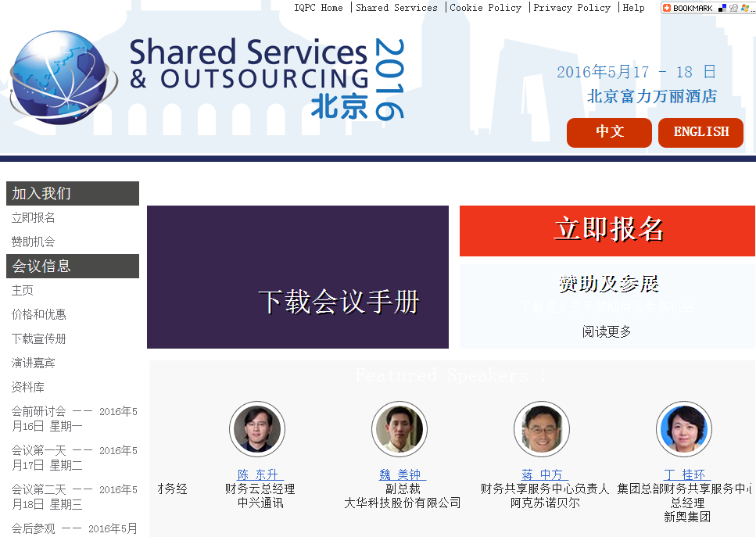Click the job title 副总裁
756x537 pixels.
point(403,489)
